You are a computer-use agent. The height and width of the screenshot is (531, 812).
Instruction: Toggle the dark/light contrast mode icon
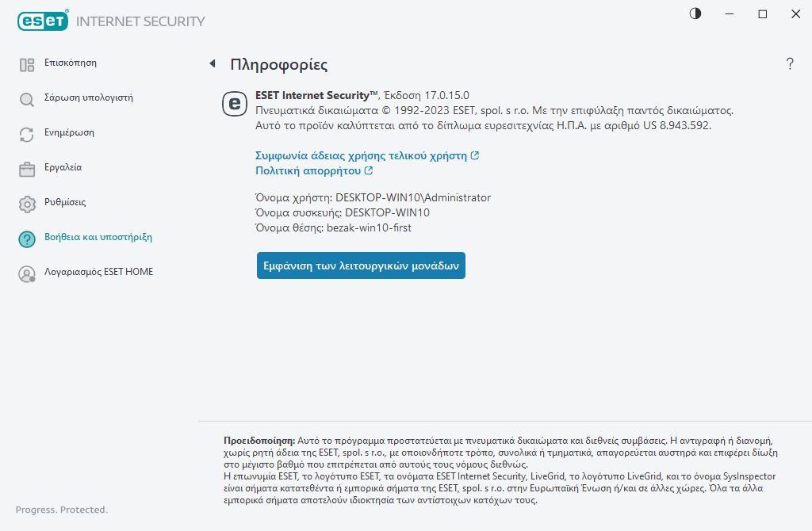(x=695, y=13)
